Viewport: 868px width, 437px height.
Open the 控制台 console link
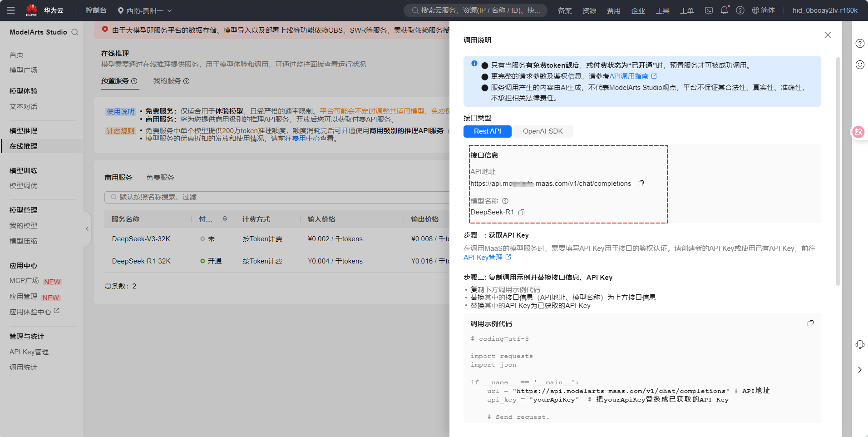(96, 10)
